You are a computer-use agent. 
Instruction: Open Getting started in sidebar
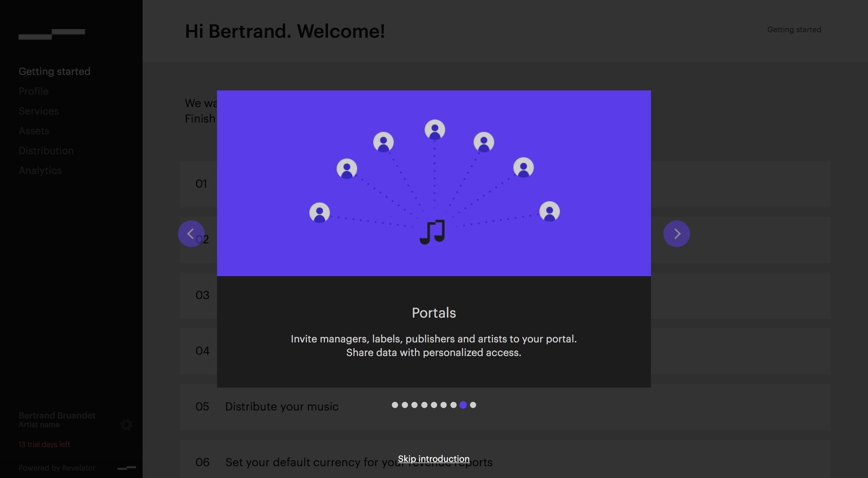[54, 72]
